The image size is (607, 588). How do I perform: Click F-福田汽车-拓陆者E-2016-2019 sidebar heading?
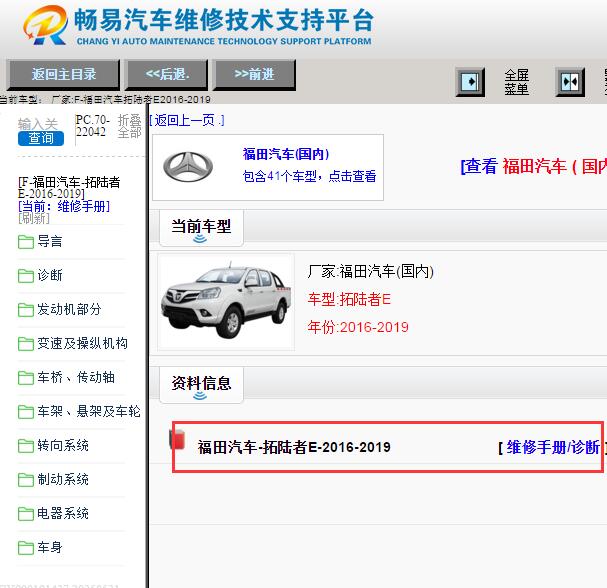pos(69,187)
